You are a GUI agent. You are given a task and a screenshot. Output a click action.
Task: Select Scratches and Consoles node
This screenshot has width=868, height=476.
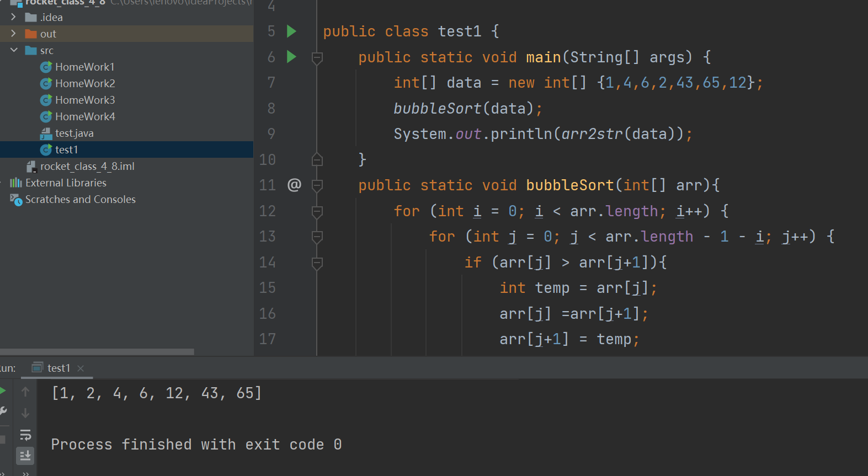pos(81,199)
